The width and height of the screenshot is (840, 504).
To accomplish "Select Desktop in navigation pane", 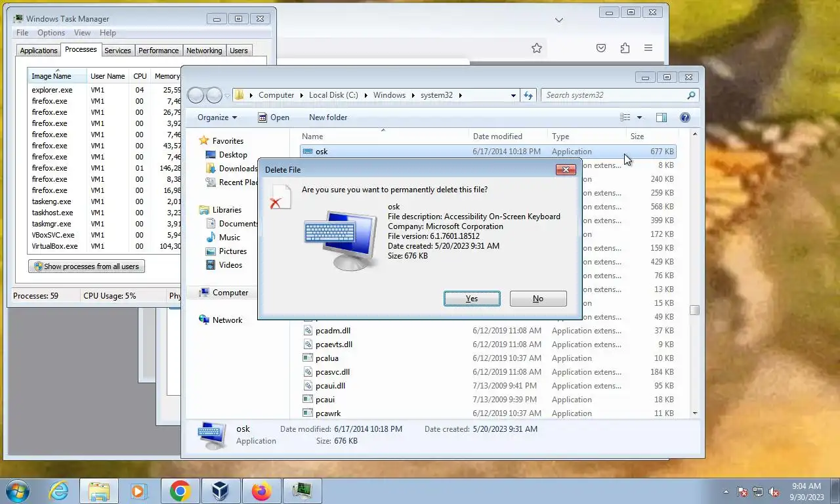I will (x=233, y=155).
